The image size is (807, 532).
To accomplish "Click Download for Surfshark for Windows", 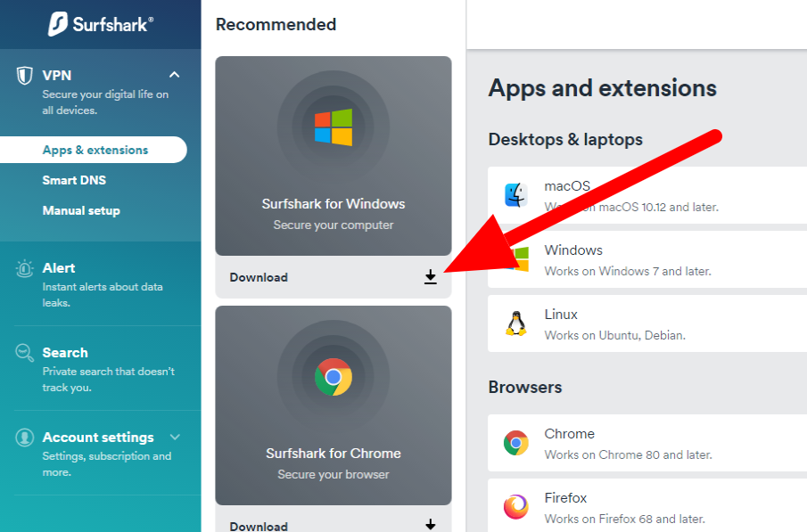I will [x=334, y=277].
